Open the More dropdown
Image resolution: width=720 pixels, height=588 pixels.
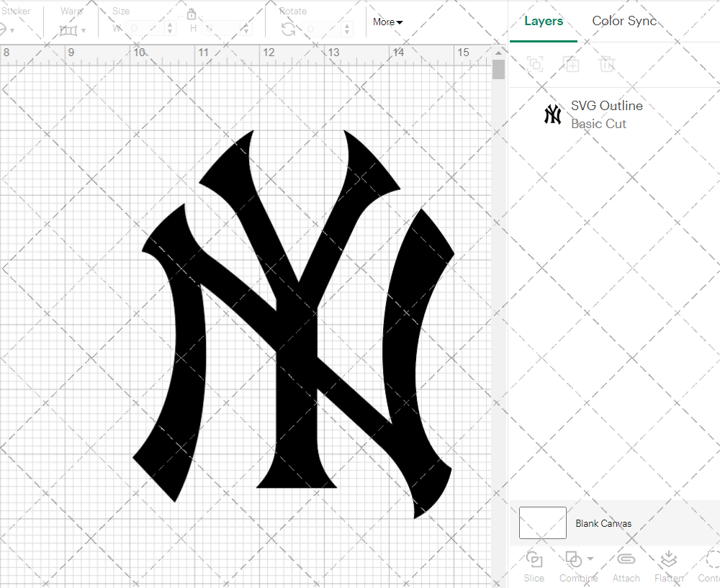tap(387, 22)
